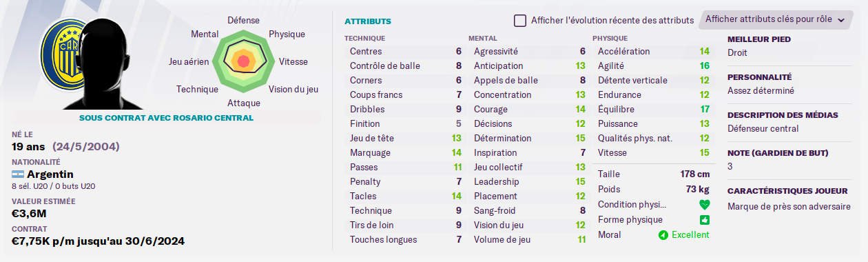
Task: Click the Argentina flag icon
Action: pyautogui.click(x=18, y=174)
